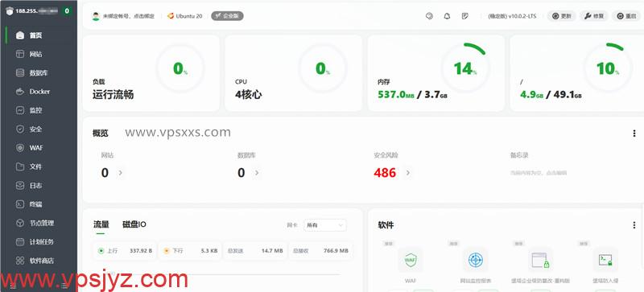The height and width of the screenshot is (292, 644).
Task: Expand 网站 count chevron arrow
Action: [x=120, y=173]
